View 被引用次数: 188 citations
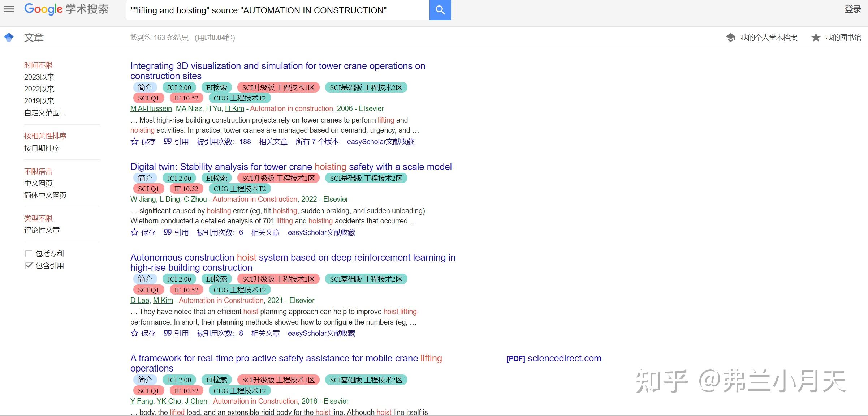The image size is (868, 416). [x=224, y=142]
